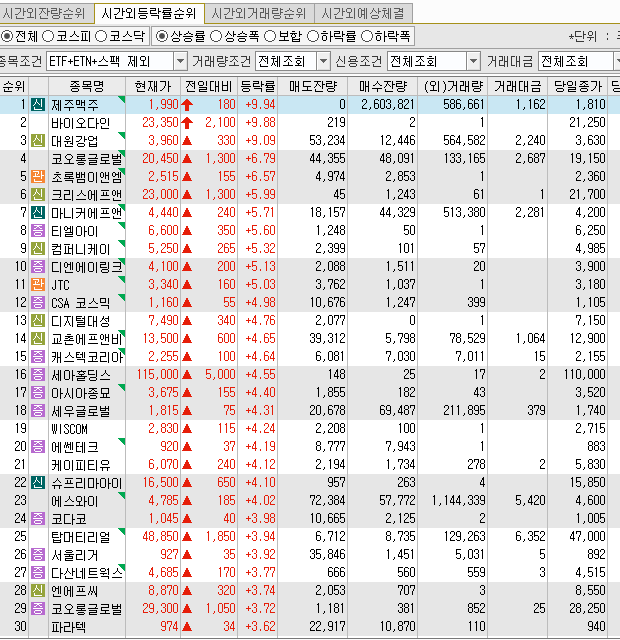Open the 시간외예상체결 tab

363,13
